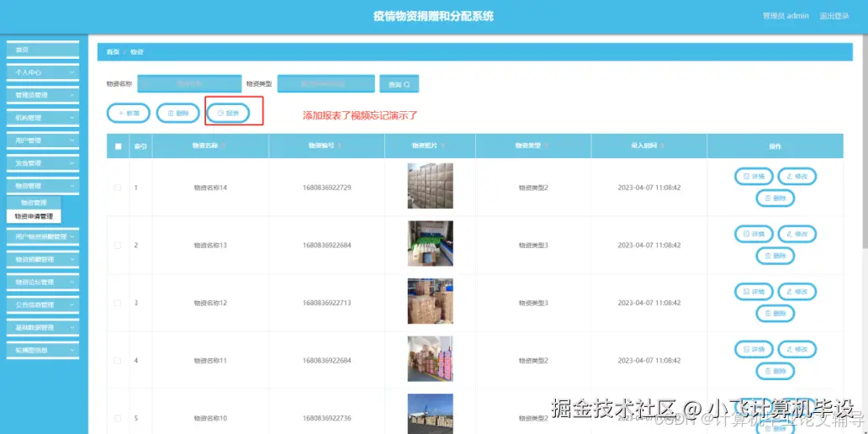Sort by the 物资图片 column header
The width and height of the screenshot is (868, 434).
pyautogui.click(x=429, y=146)
